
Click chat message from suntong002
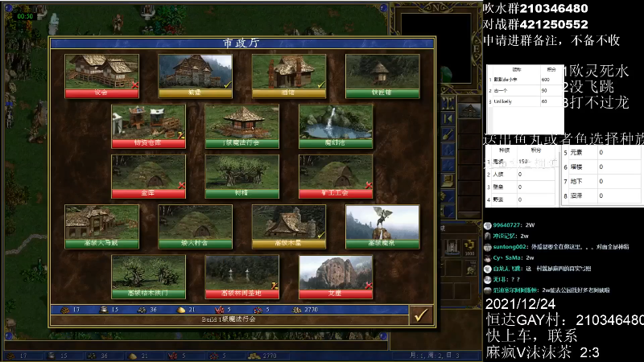pos(557,247)
